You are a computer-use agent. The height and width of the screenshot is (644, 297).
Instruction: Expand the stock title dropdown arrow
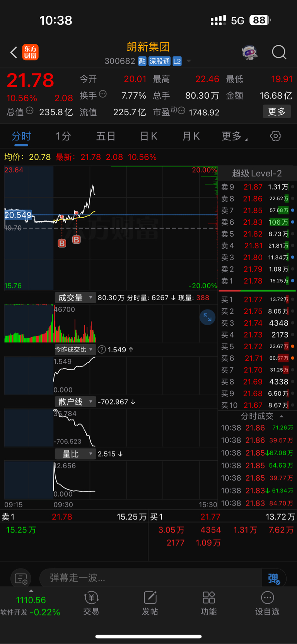click(189, 61)
